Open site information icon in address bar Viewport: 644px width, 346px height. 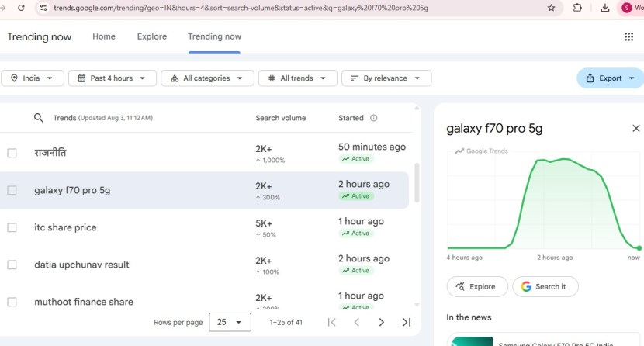tap(43, 8)
